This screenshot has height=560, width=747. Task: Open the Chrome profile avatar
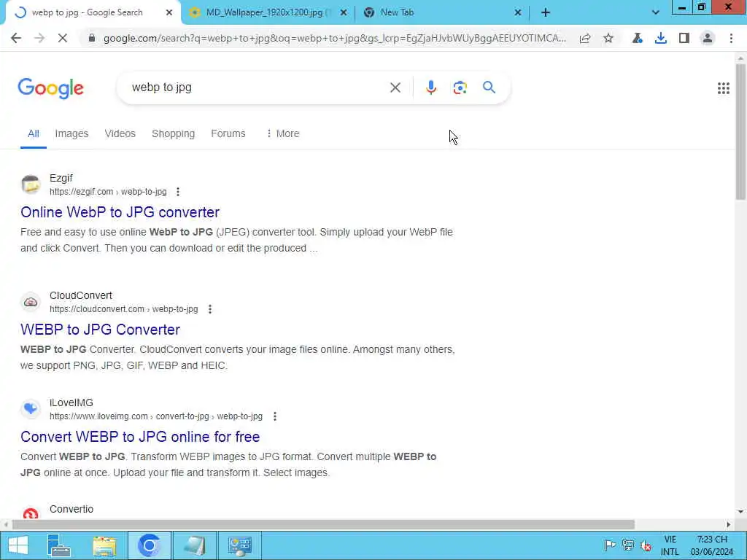[708, 38]
